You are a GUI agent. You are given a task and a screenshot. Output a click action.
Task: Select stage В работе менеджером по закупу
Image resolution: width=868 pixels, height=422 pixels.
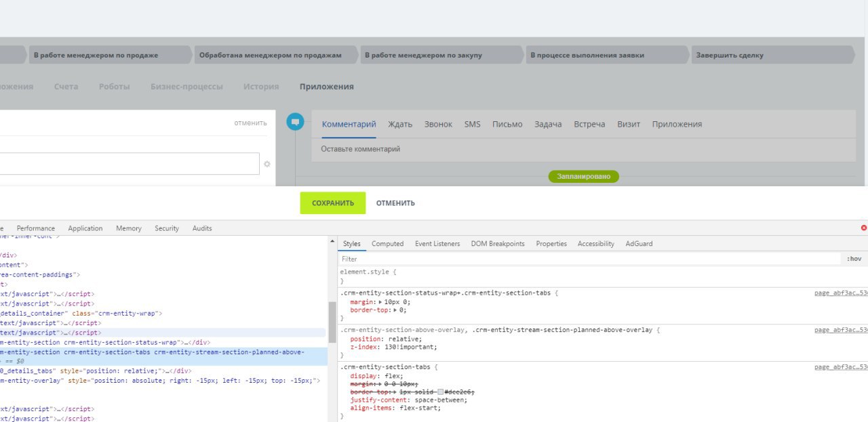tap(441, 55)
